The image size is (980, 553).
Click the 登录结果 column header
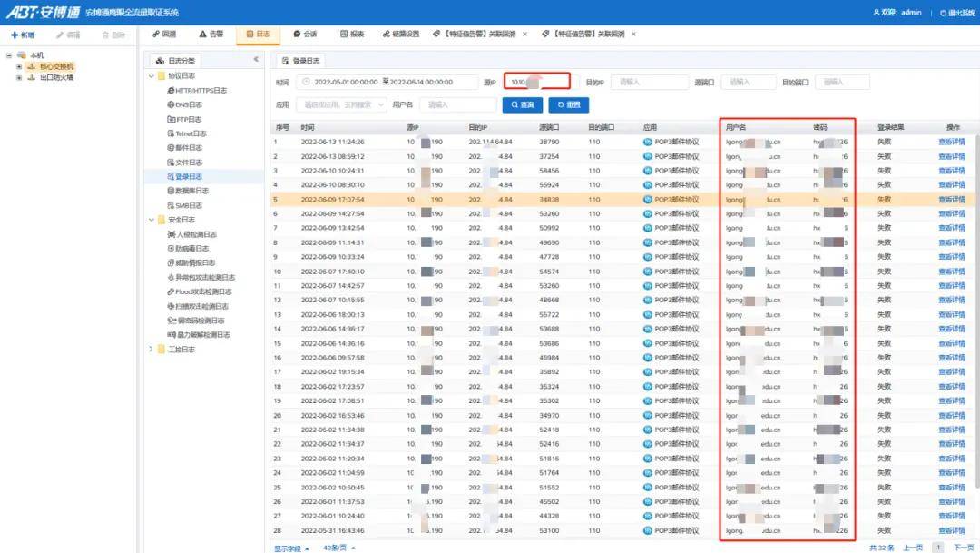(891, 127)
